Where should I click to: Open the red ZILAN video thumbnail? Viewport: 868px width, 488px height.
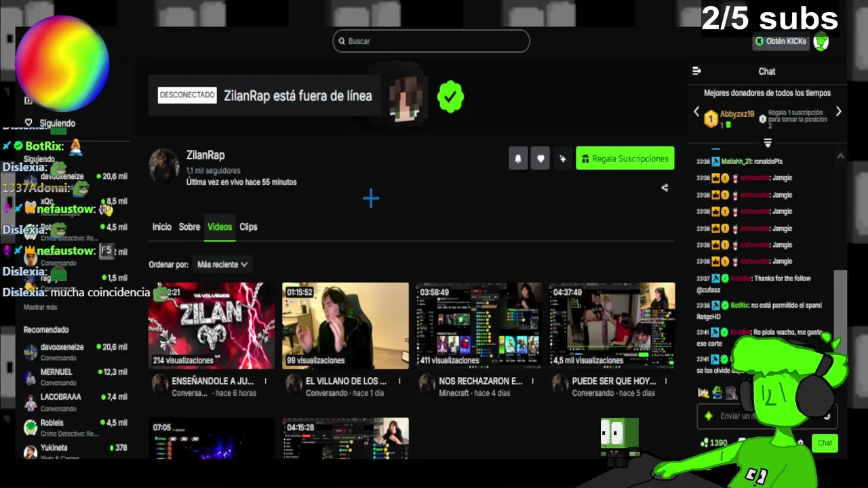coord(212,325)
